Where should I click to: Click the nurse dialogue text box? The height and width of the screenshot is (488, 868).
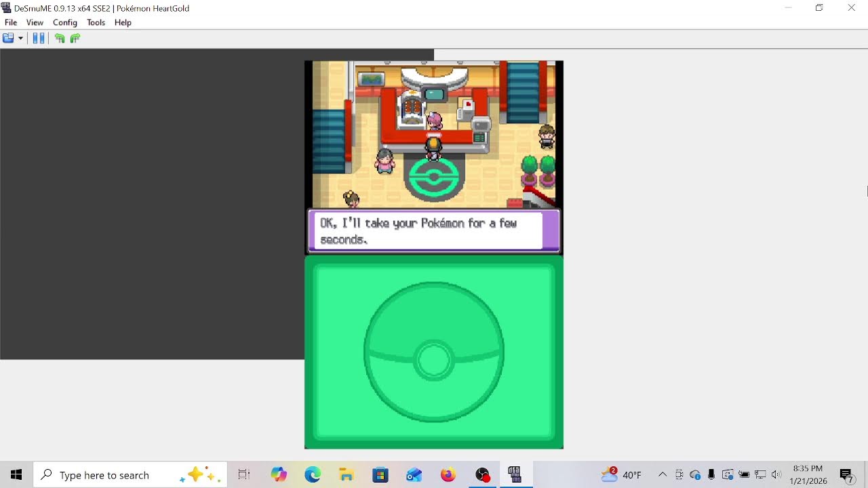434,230
